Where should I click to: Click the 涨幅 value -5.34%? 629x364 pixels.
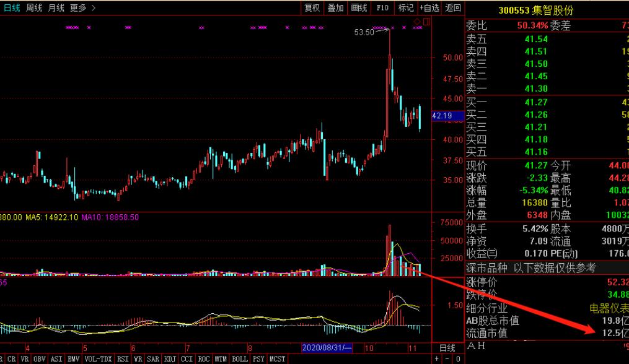tap(534, 190)
